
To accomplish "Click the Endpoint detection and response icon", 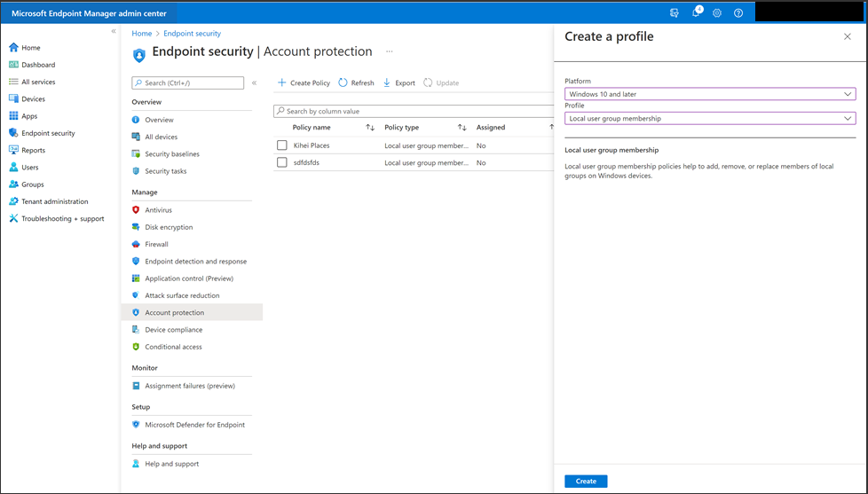I will tap(136, 261).
